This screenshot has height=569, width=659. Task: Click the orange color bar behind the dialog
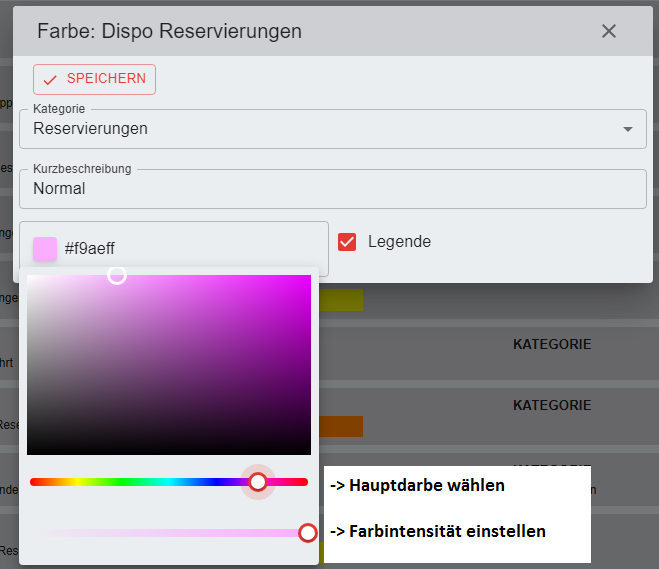pyautogui.click(x=341, y=427)
